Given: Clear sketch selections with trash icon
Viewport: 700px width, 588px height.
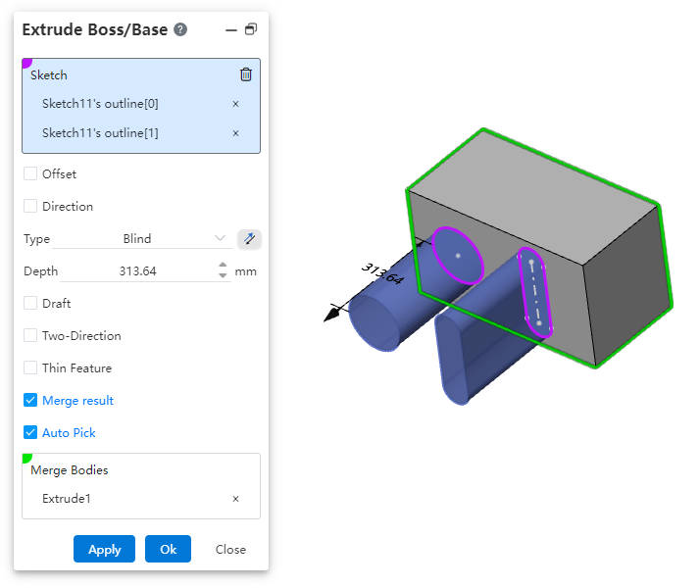Looking at the screenshot, I should [x=246, y=74].
